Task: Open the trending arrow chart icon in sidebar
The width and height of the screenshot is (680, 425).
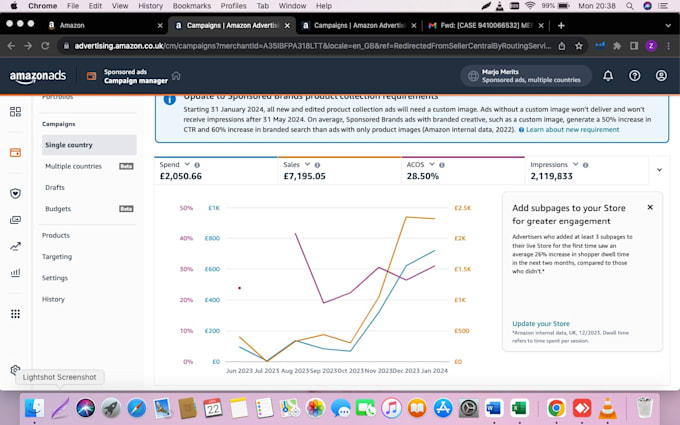Action: tap(15, 247)
